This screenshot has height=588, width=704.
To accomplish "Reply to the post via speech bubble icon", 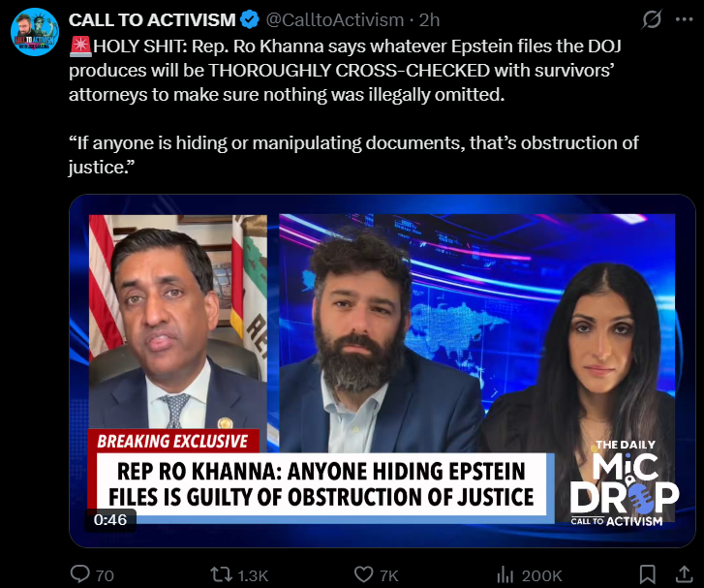I will [80, 574].
